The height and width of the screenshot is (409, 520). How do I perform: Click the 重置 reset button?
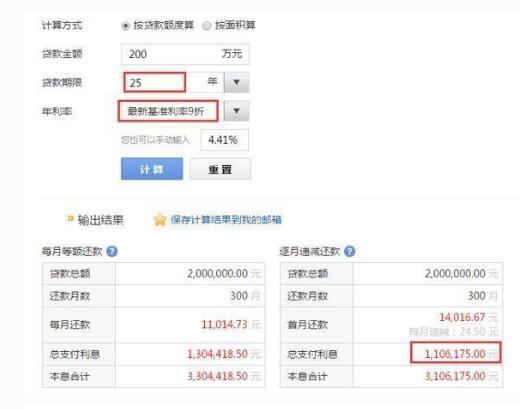point(220,169)
